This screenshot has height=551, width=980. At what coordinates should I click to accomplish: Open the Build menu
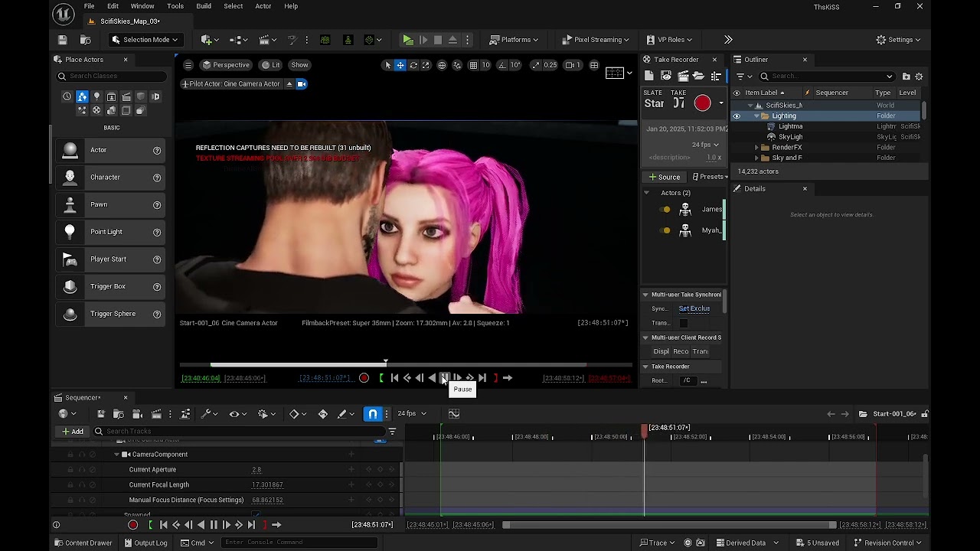tap(204, 6)
